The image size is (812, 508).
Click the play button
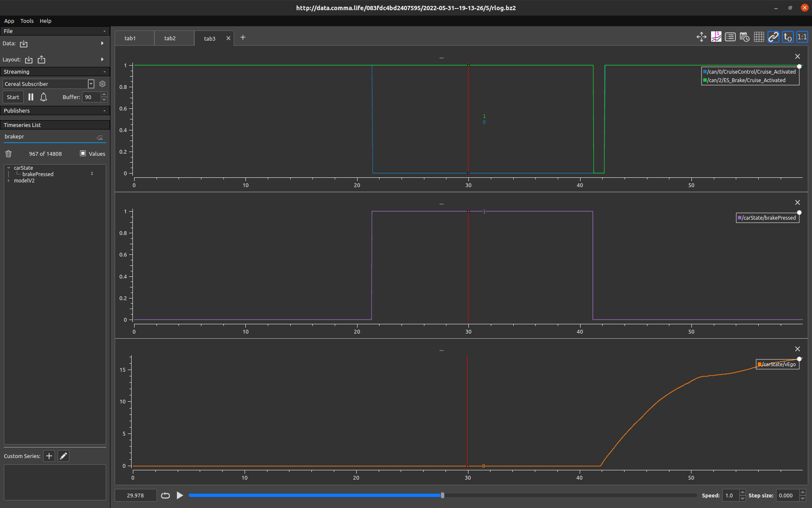tap(180, 495)
